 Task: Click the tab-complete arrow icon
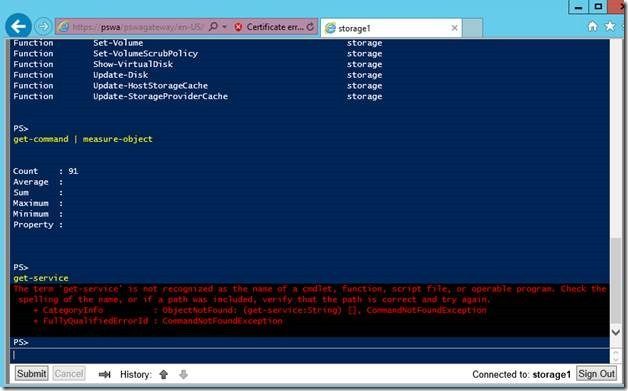pyautogui.click(x=105, y=374)
